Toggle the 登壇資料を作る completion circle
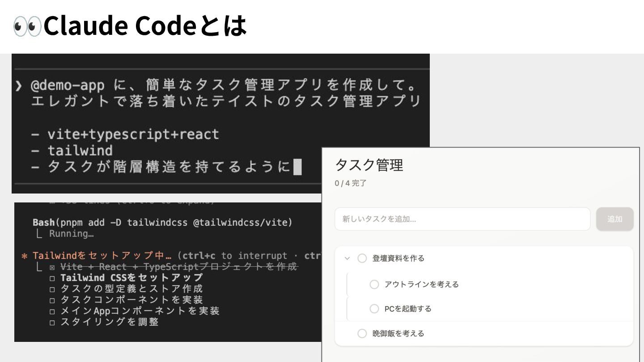Screen dimensions: 644x362 point(362,258)
